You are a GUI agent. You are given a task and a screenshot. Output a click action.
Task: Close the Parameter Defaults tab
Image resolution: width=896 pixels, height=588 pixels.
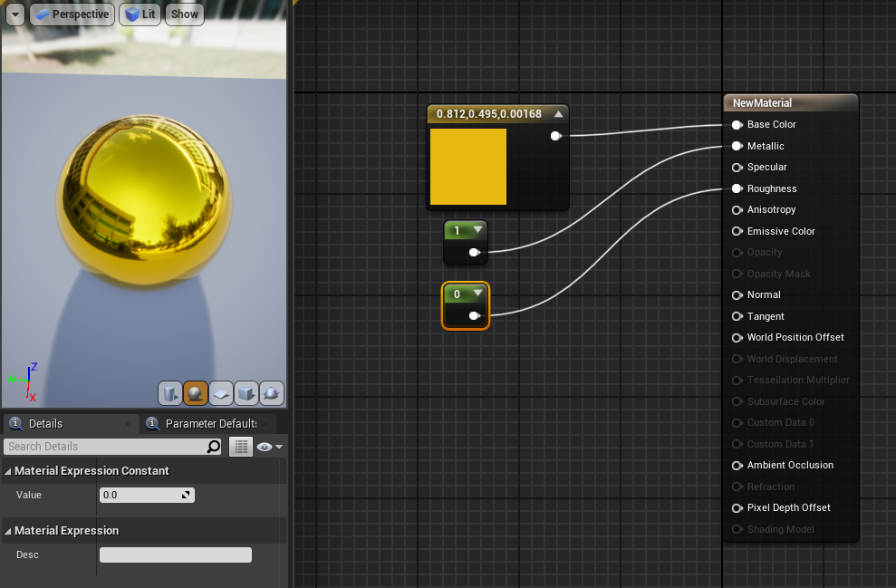pos(265,424)
